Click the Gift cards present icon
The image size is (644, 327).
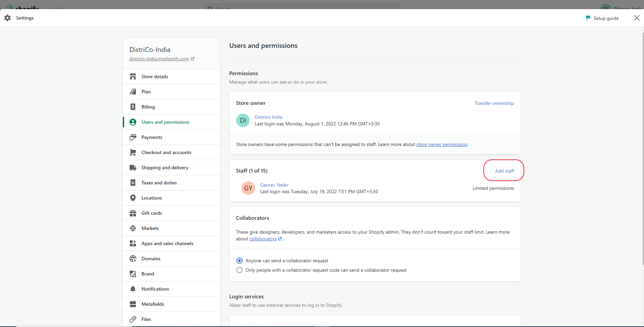click(133, 213)
